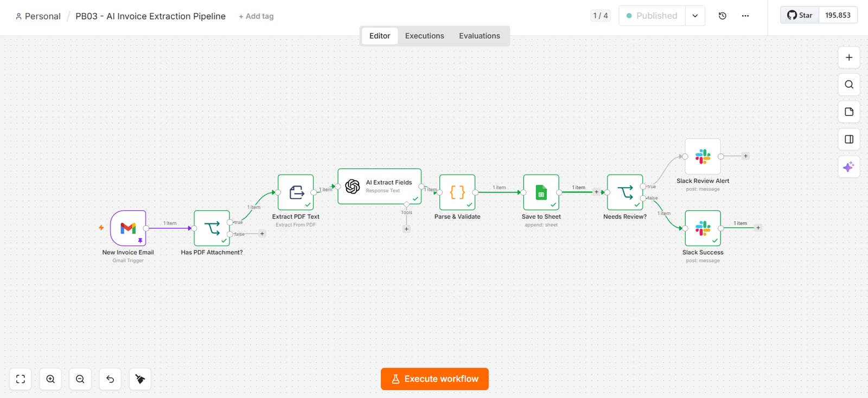The height and width of the screenshot is (398, 868).
Task: Switch to the Editor tab
Action: (380, 36)
